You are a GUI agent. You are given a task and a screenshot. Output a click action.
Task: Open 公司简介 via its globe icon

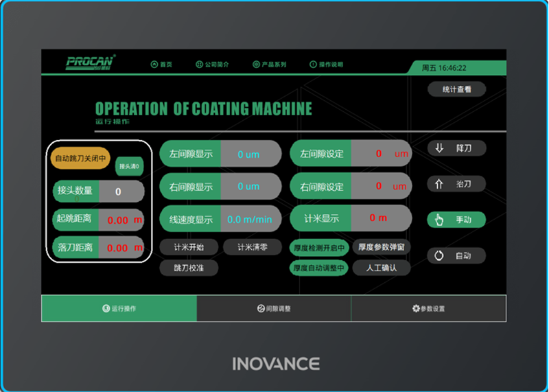(x=200, y=65)
